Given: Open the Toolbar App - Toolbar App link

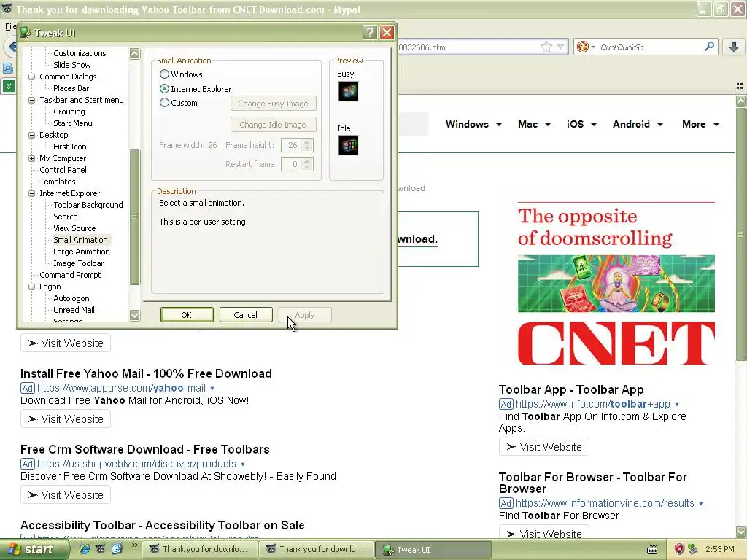Looking at the screenshot, I should 570,389.
